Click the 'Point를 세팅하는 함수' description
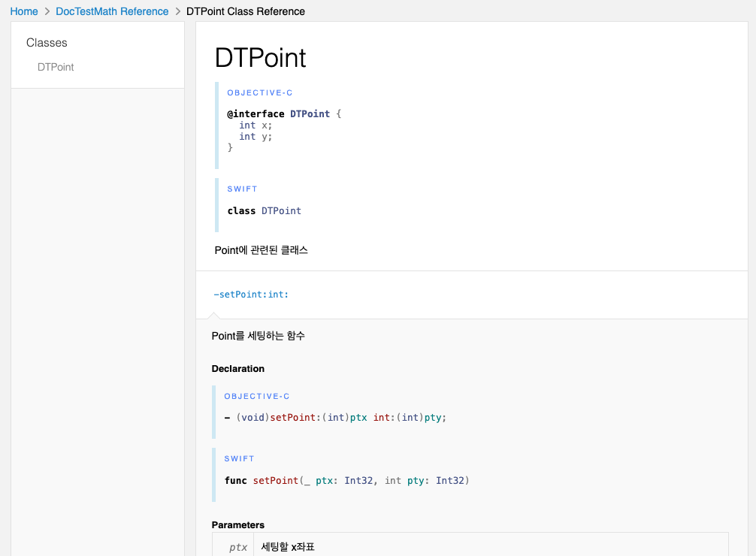Image resolution: width=756 pixels, height=556 pixels. pyautogui.click(x=258, y=336)
